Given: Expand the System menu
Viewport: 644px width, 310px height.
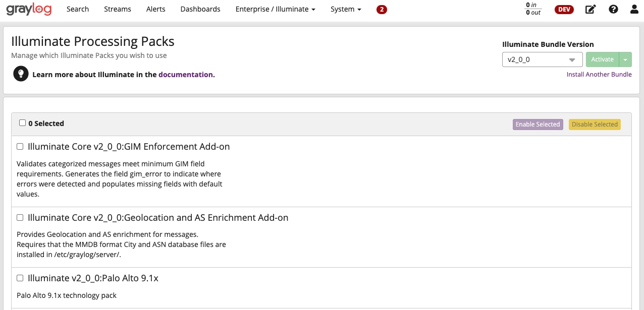Looking at the screenshot, I should pos(346,9).
